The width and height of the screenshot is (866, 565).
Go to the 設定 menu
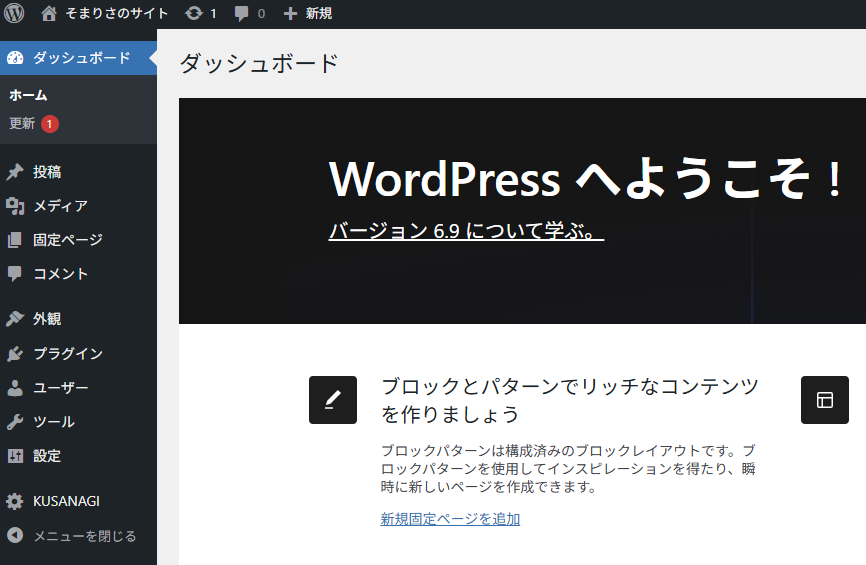pyautogui.click(x=47, y=456)
